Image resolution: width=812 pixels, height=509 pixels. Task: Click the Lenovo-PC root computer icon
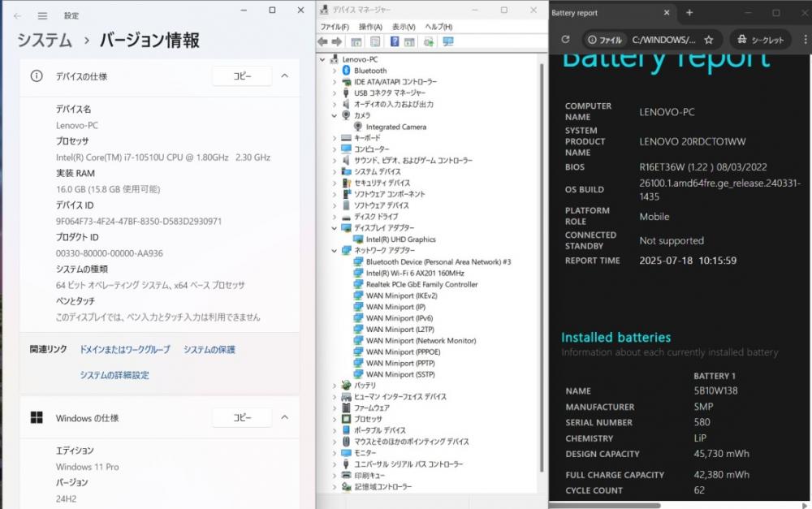[x=335, y=59]
